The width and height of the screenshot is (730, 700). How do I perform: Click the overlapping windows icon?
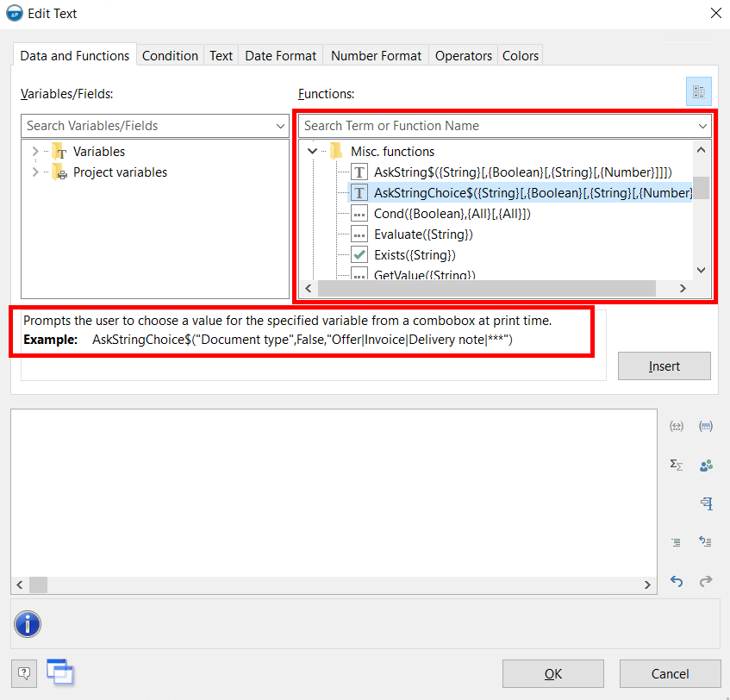(x=60, y=672)
